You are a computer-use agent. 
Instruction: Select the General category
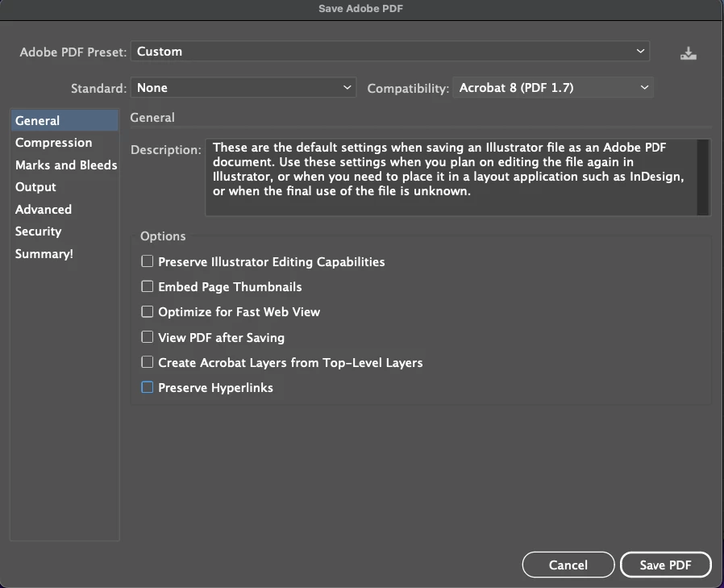click(x=64, y=120)
